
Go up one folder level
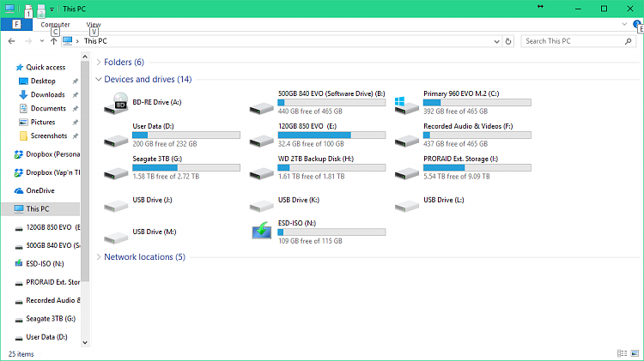coord(53,41)
